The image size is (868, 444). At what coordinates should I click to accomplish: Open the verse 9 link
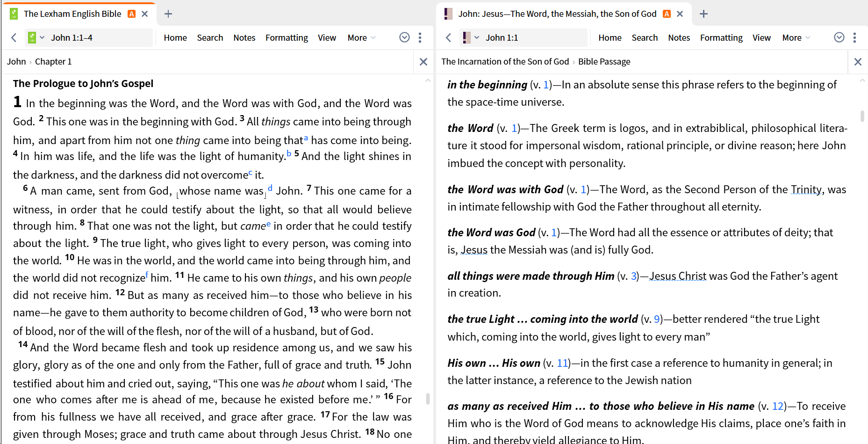tap(657, 319)
